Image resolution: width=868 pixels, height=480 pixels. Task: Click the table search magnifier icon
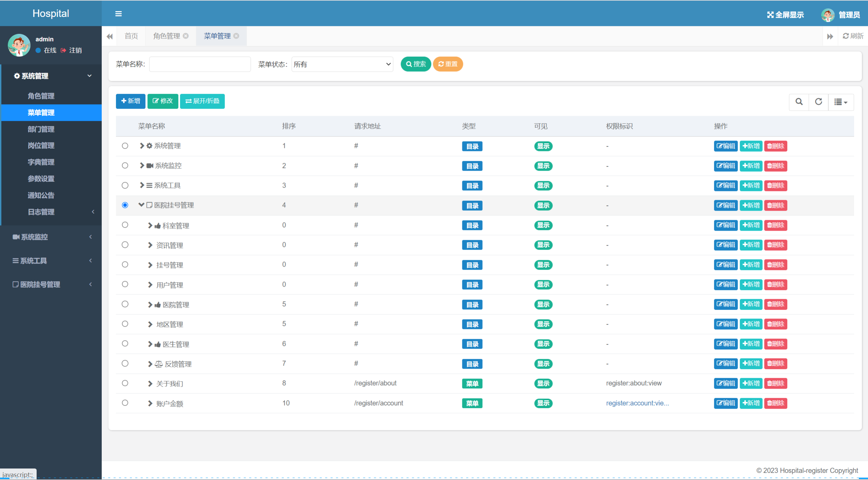(x=799, y=102)
